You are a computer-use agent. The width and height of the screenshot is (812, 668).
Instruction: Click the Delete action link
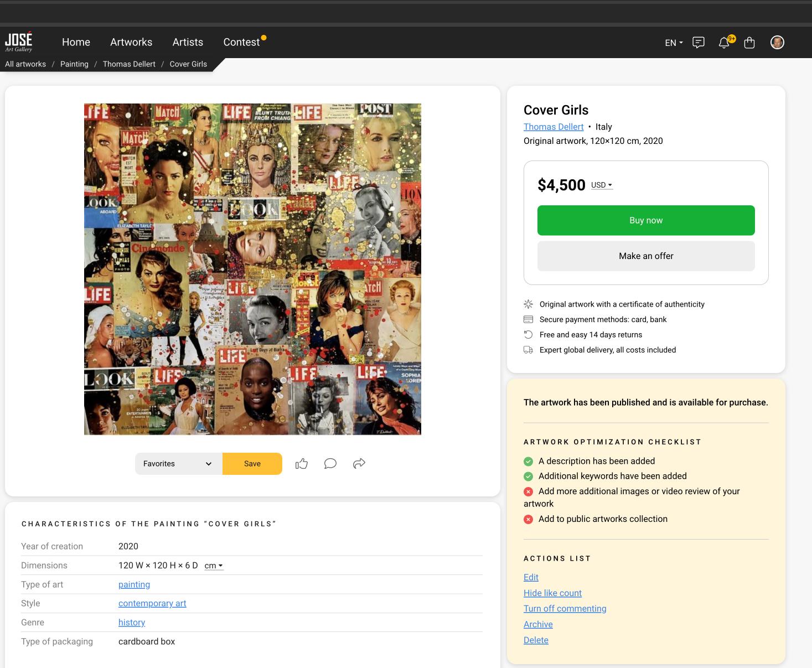(x=536, y=640)
